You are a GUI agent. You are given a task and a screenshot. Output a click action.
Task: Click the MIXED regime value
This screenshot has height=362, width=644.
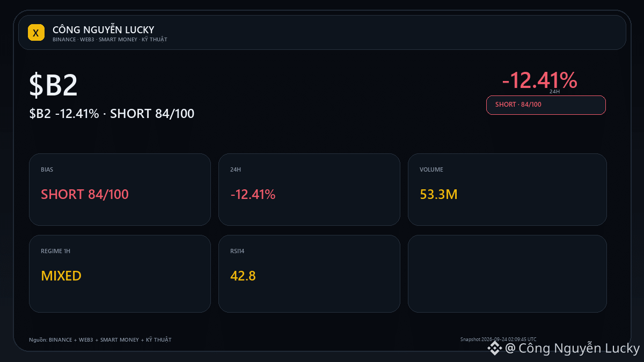point(61,276)
